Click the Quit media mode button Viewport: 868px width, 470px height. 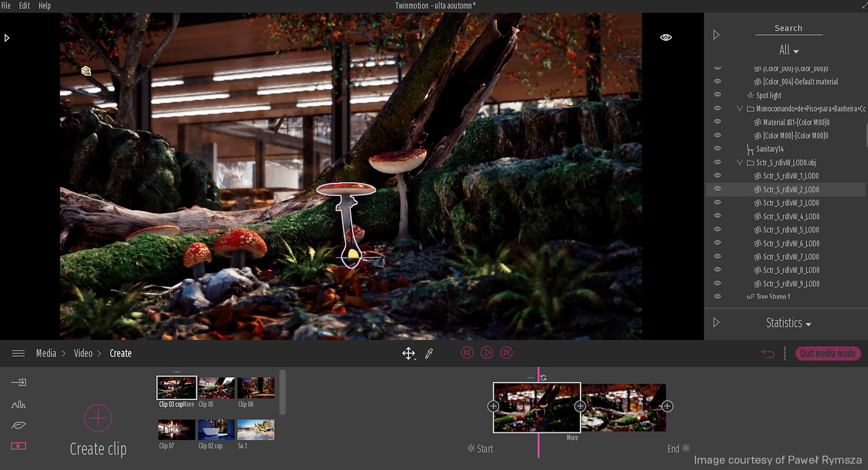tap(828, 354)
